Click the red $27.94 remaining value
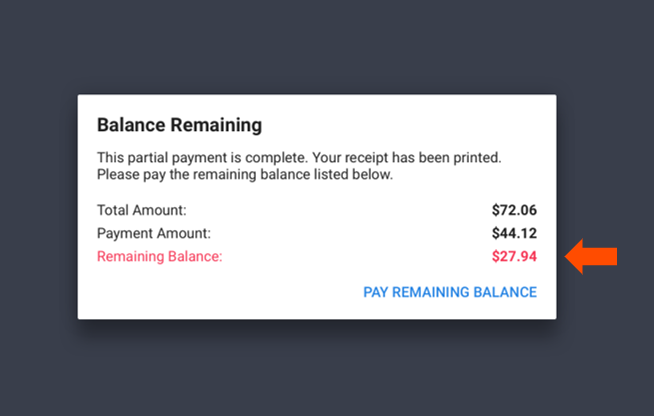Viewport: 654px width, 416px height. point(514,256)
